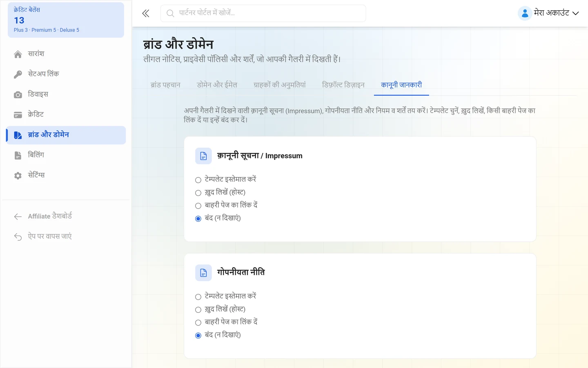Click ऐप पर वापस जाएं link
Image resolution: width=588 pixels, height=368 pixels.
66,237
